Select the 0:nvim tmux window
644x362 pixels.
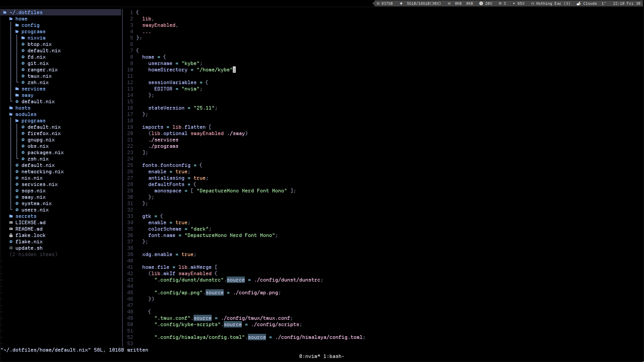[309, 356]
